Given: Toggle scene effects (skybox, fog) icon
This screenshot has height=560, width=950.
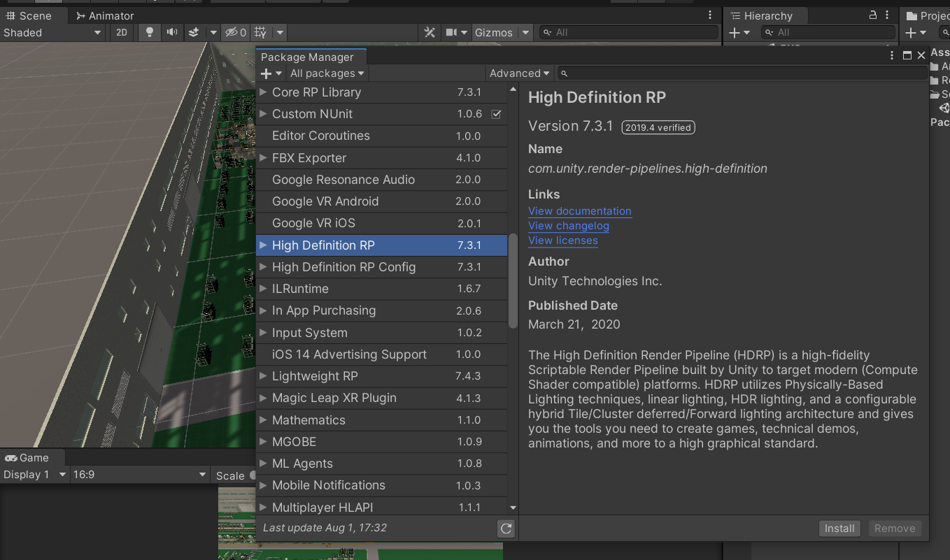Looking at the screenshot, I should pyautogui.click(x=194, y=32).
